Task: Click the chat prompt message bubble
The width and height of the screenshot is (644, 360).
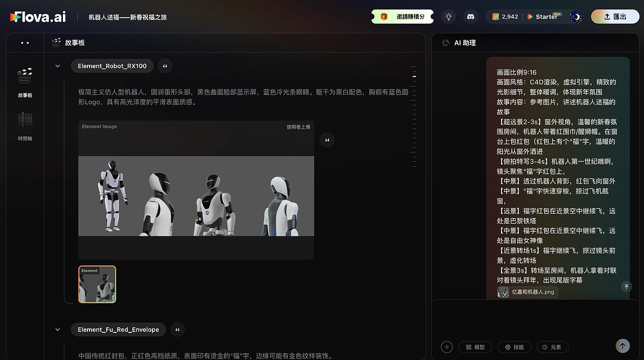Action: click(557, 178)
